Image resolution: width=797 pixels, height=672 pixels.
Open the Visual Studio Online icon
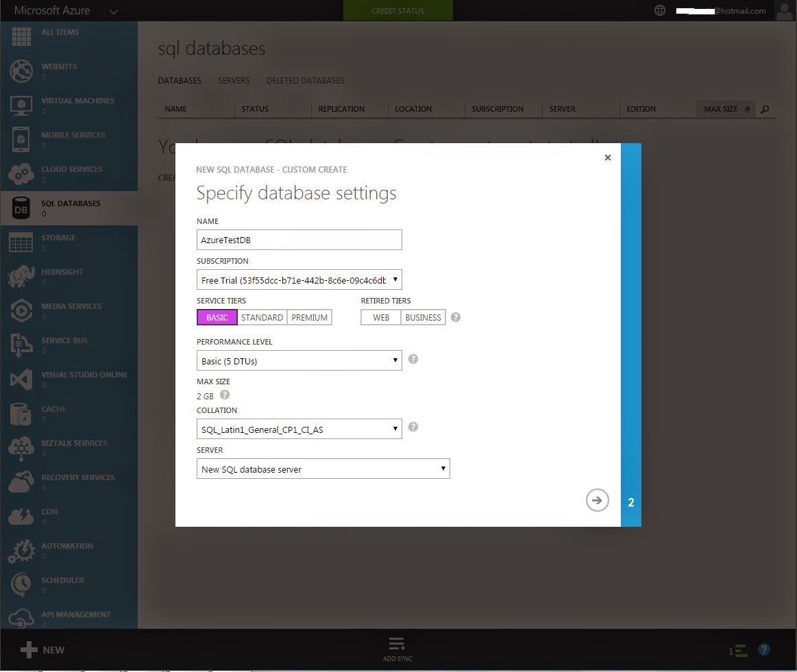pos(21,379)
